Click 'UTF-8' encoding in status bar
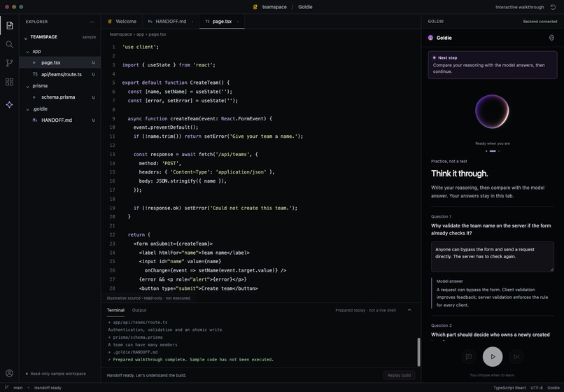Screen dimensions: 564x392 click(536, 388)
